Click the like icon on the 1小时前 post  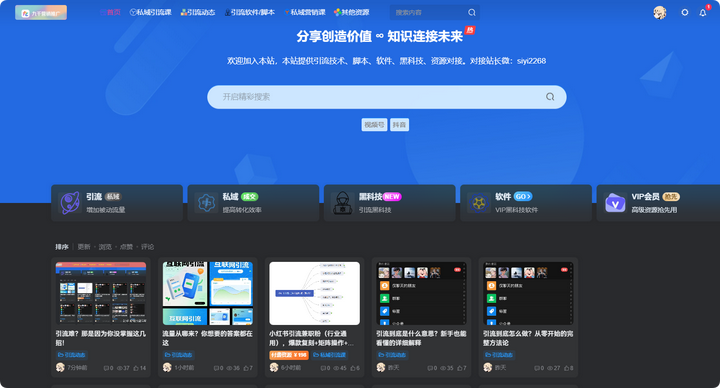[246, 368]
